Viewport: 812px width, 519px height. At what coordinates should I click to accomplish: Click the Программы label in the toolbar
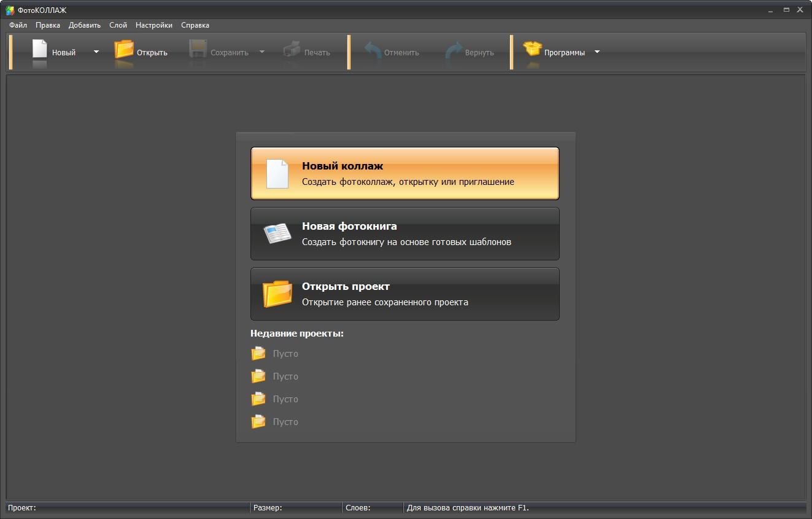tap(565, 53)
